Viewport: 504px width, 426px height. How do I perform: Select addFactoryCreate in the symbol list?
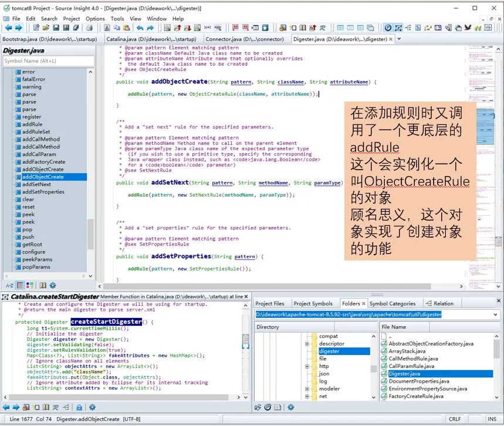point(43,162)
